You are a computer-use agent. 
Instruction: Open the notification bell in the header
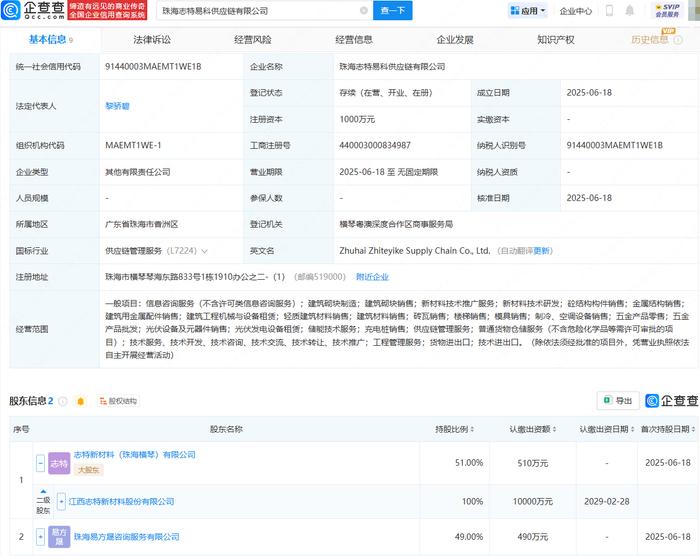629,10
